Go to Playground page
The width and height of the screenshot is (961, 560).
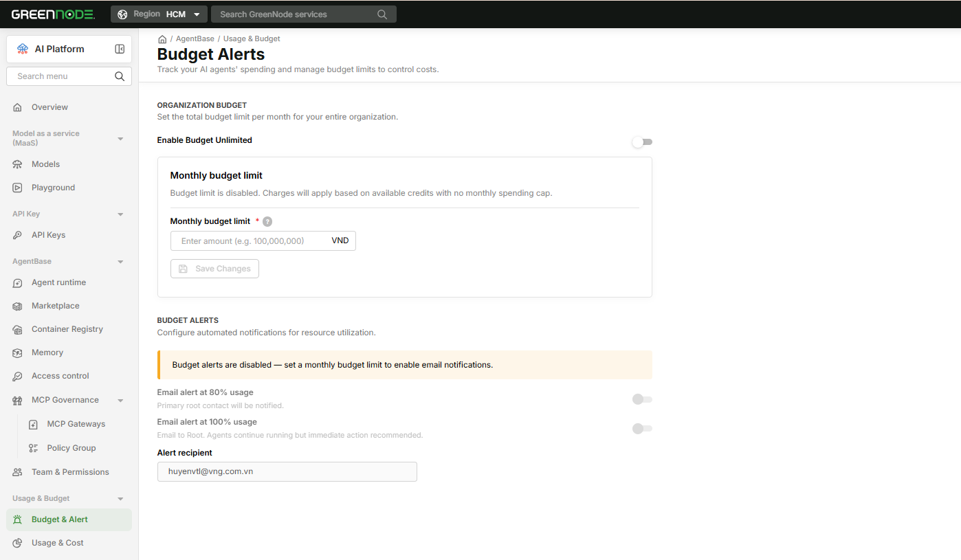(x=69, y=188)
